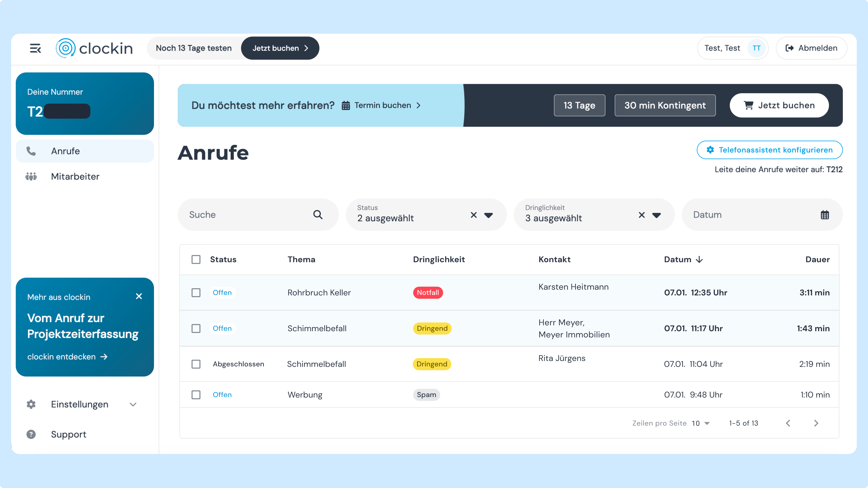Go to the previous page of calls
Viewport: 868px width, 488px height.
coord(788,423)
